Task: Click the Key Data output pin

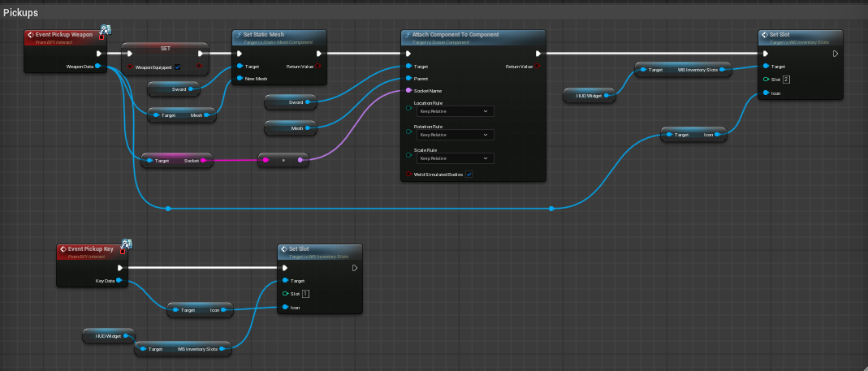Action: point(119,281)
